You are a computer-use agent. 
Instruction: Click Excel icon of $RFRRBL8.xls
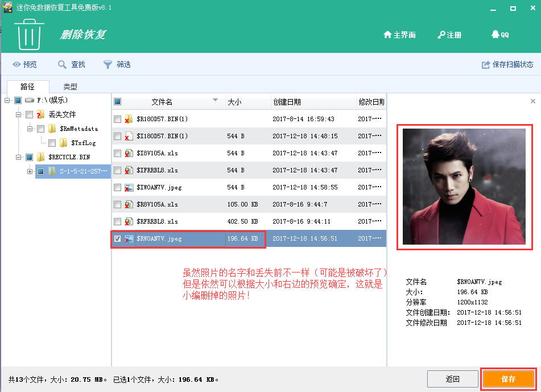(x=129, y=221)
